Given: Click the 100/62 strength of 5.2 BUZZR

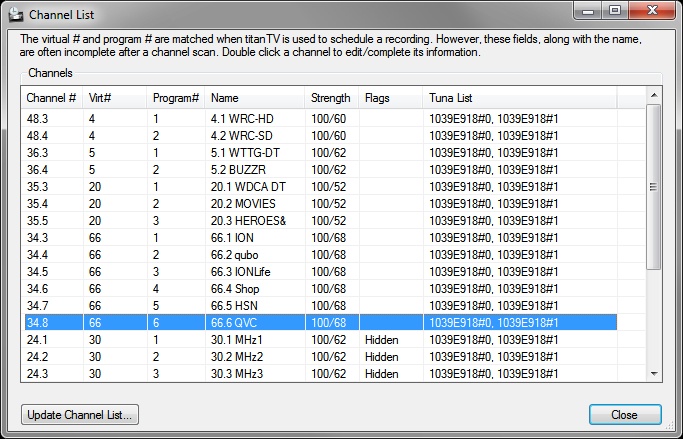Looking at the screenshot, I should (x=328, y=170).
